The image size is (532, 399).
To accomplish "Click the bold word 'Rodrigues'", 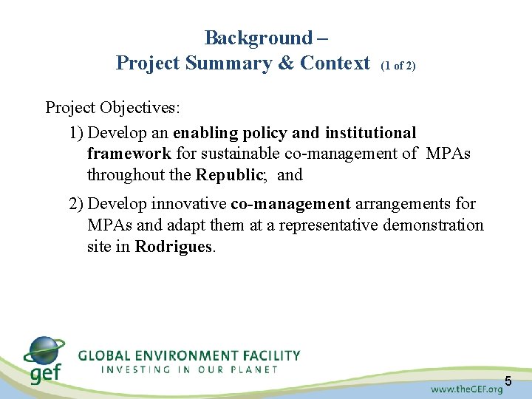I will (x=174, y=247).
